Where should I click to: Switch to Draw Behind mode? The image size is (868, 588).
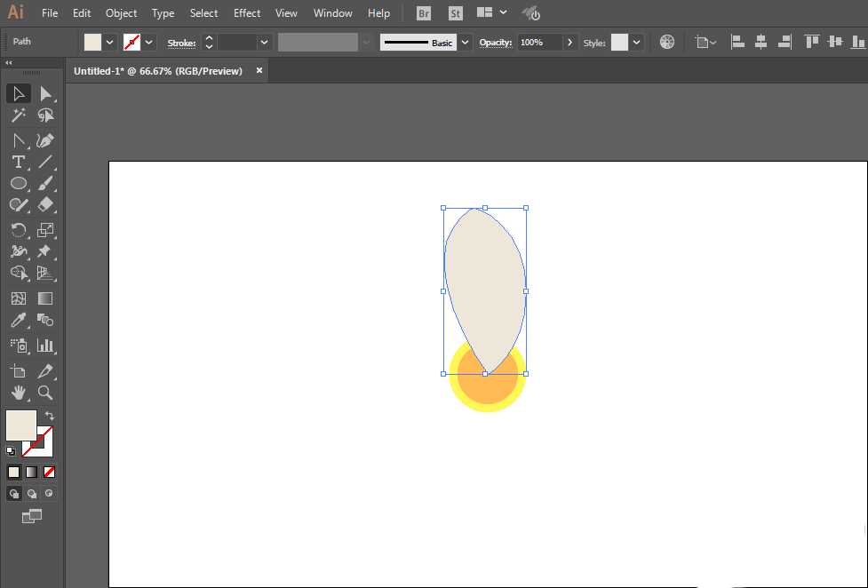pos(32,493)
